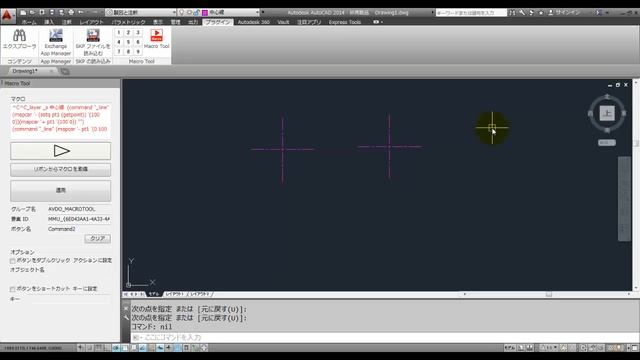Image resolution: width=640 pixels, height=360 pixels.
Task: Click Macro Tool number 7 button
Action: pos(118,52)
